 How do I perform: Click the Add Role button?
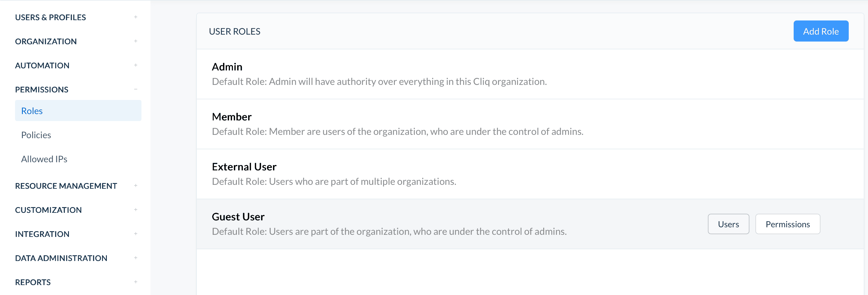click(x=821, y=31)
